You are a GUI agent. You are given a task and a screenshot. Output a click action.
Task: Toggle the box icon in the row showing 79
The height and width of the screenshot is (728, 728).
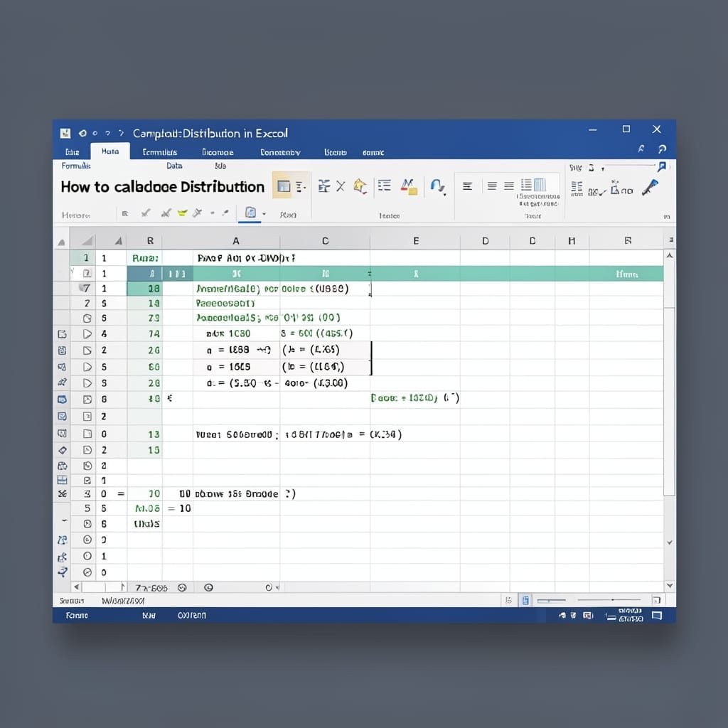87,318
